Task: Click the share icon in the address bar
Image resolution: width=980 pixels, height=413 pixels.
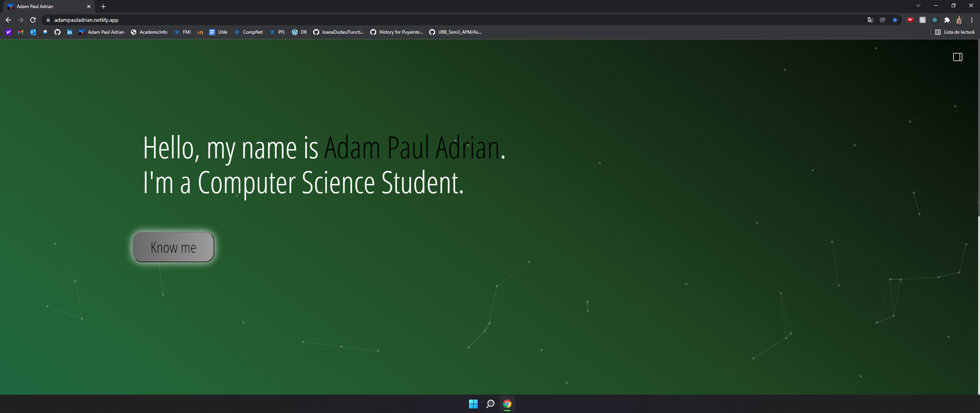Action: pos(883,20)
